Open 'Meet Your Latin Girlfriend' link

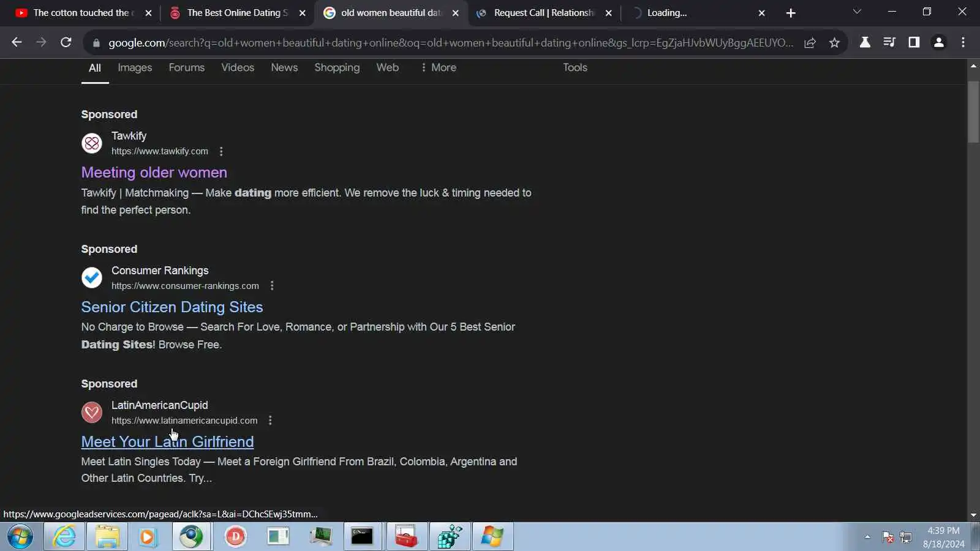click(x=168, y=442)
